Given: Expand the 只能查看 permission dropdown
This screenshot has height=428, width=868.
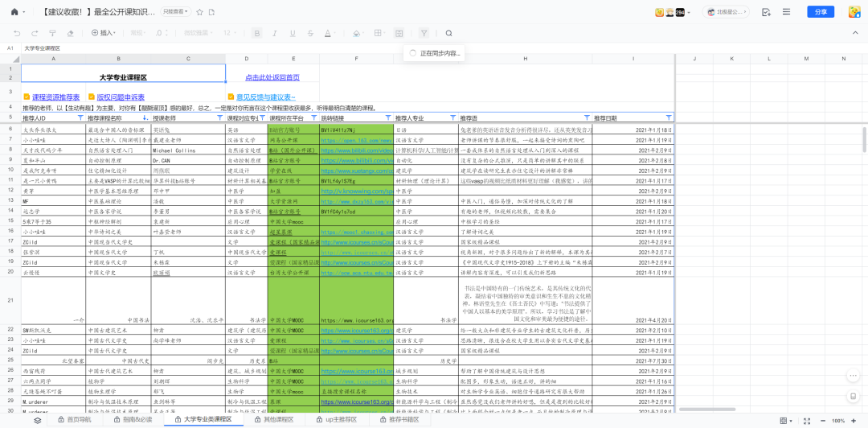Looking at the screenshot, I should (174, 12).
